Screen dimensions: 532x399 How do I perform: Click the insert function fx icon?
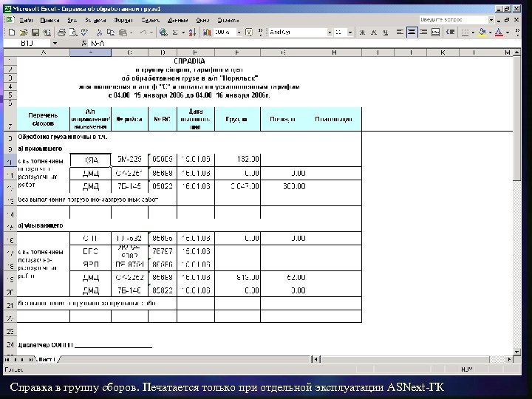[84, 43]
